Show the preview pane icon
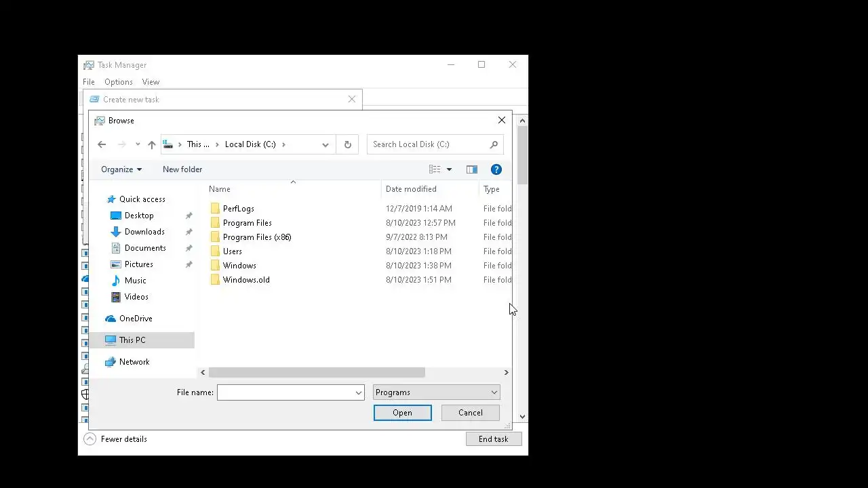868x488 pixels. click(x=472, y=169)
